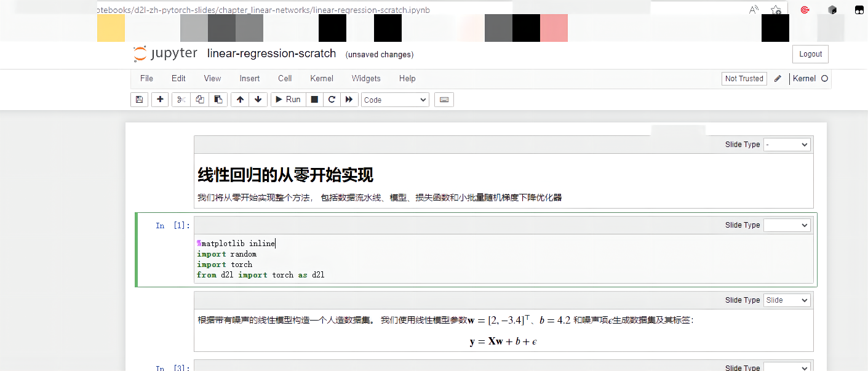
Task: Click the Logout button
Action: click(810, 54)
